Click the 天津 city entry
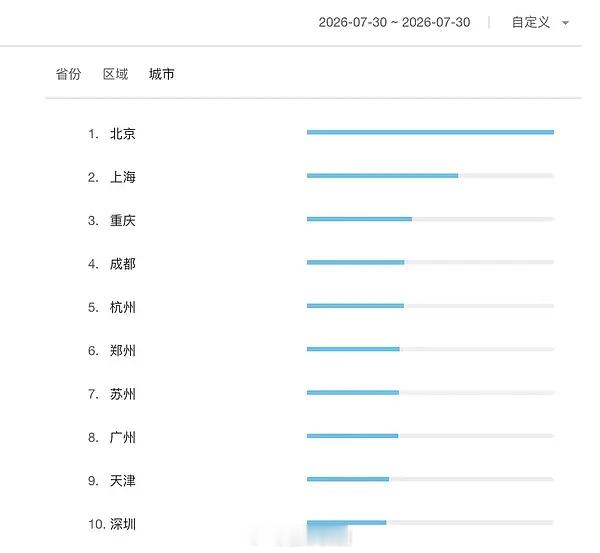The image size is (600, 553). tap(123, 481)
